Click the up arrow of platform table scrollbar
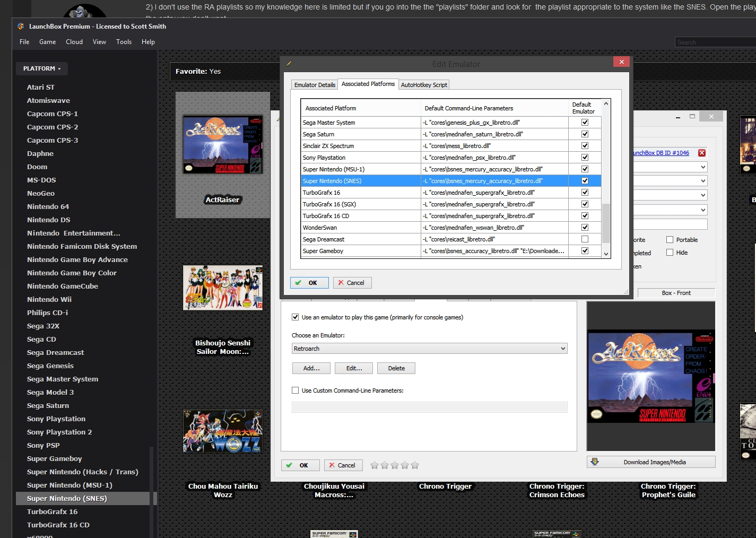The image size is (756, 538). point(606,104)
